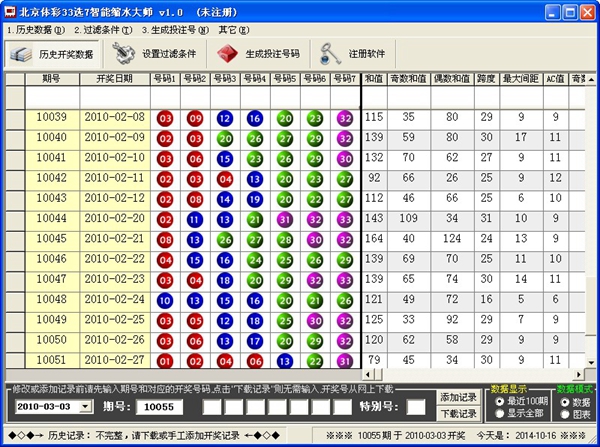Click the row selector beside 10043
Image resolution: width=600 pixels, height=447 pixels.
coord(15,200)
